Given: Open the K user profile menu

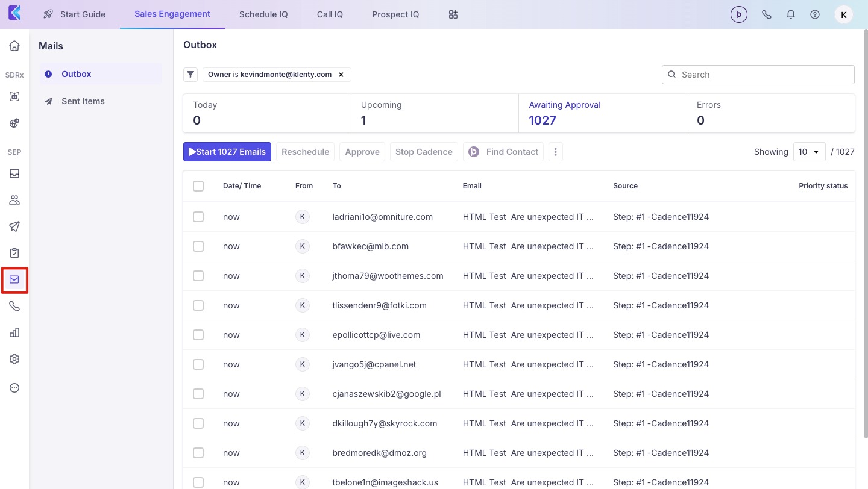Looking at the screenshot, I should [x=843, y=14].
